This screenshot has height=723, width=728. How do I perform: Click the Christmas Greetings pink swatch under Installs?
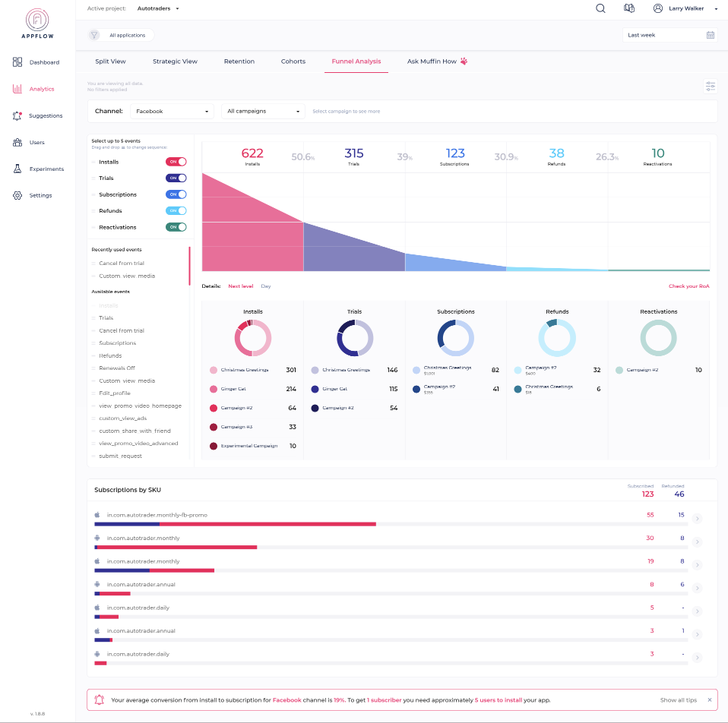click(x=214, y=370)
